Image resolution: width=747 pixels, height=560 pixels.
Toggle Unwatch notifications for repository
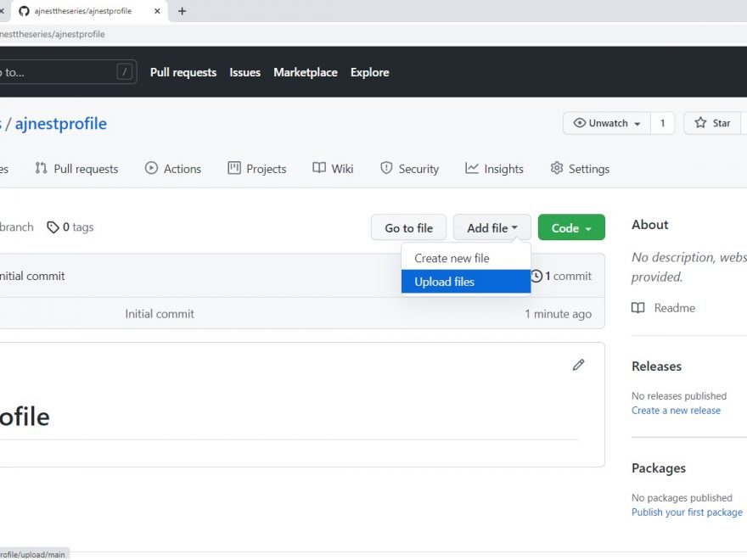(607, 123)
